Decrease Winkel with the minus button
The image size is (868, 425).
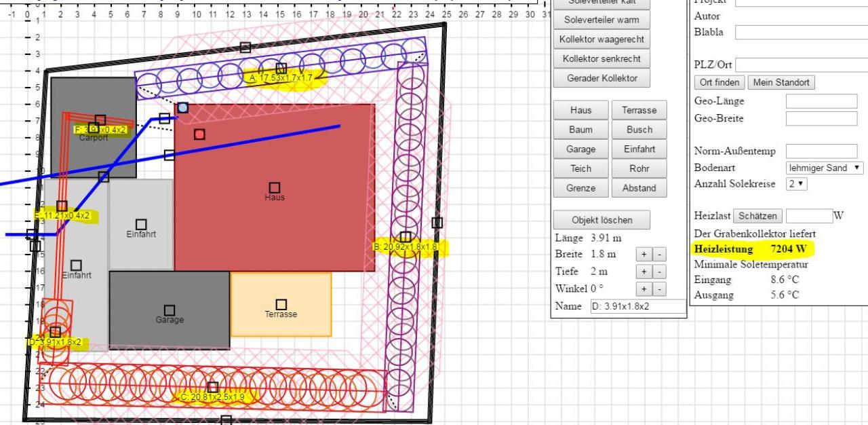tap(658, 289)
